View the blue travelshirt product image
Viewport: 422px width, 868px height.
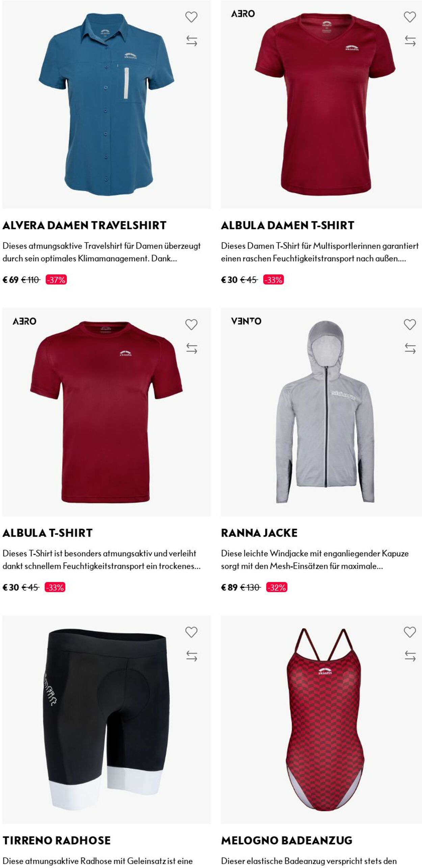(106, 104)
